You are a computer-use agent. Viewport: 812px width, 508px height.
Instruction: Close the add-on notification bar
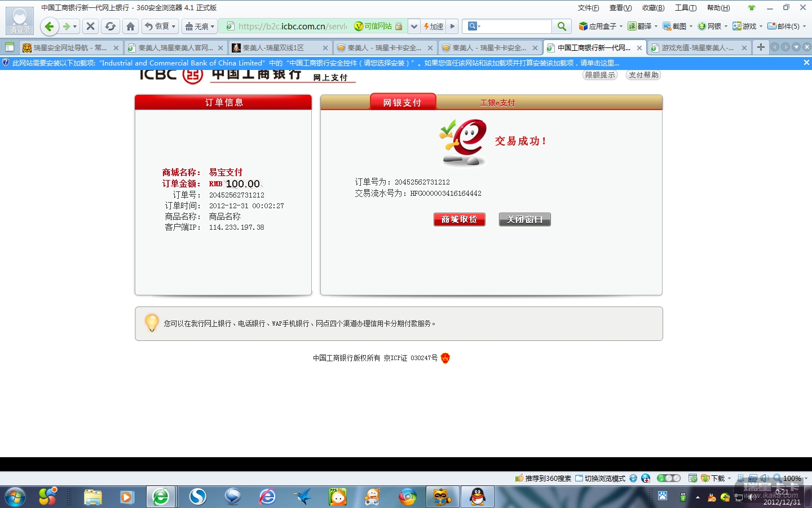click(806, 63)
